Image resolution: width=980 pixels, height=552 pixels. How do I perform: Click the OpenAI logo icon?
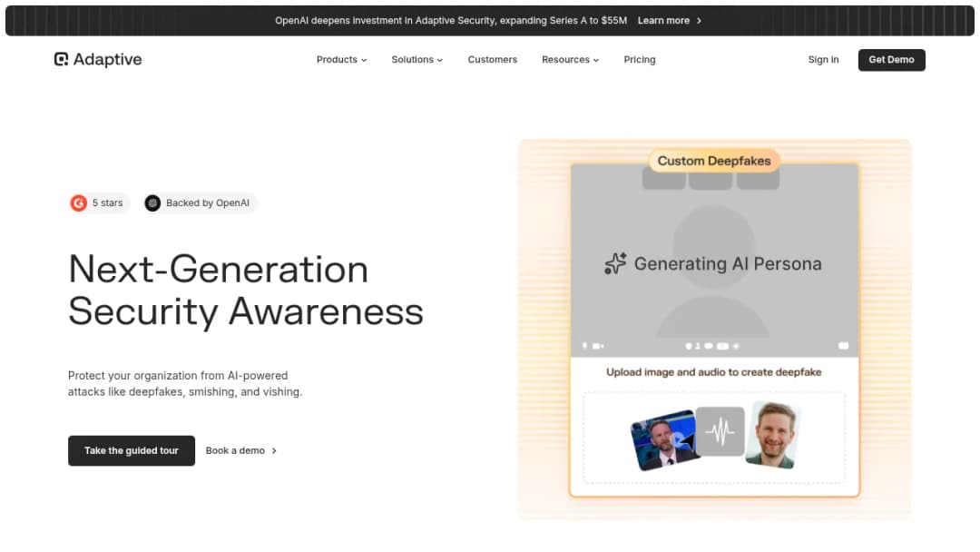[x=152, y=203]
